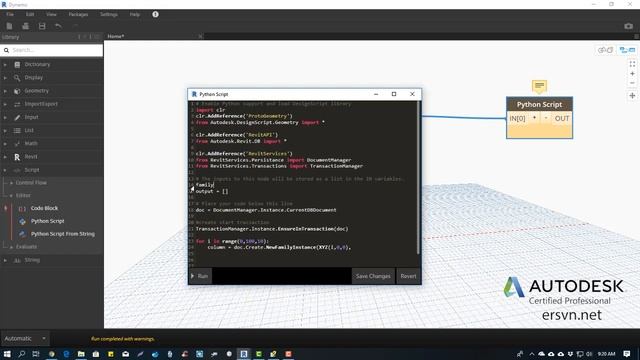The width and height of the screenshot is (640, 360).
Task: Click the pan mode icon
Action: 632,96
